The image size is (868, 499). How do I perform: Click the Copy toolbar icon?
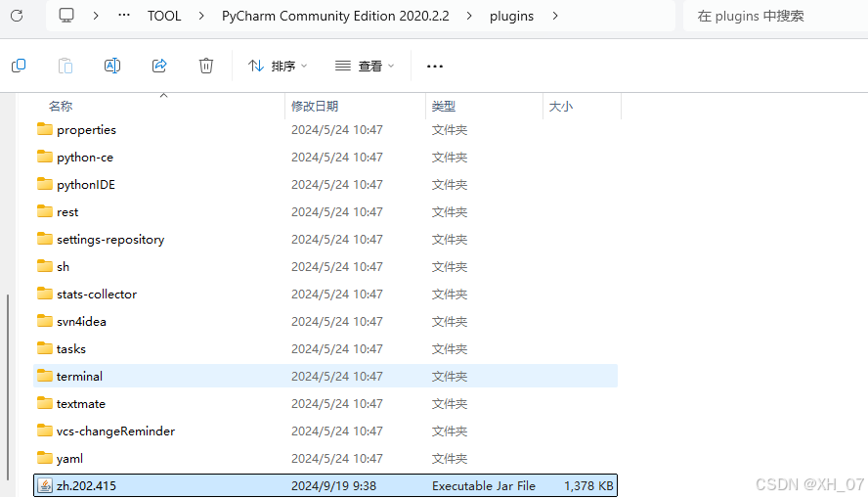coord(19,66)
